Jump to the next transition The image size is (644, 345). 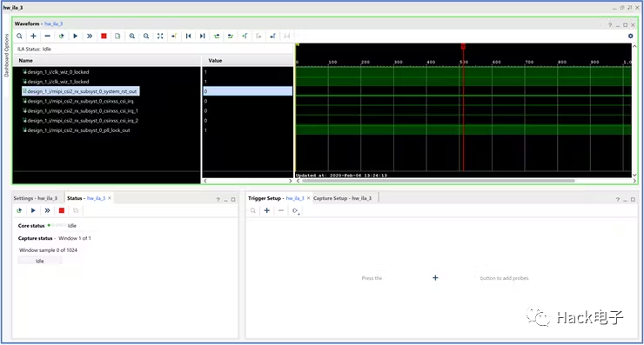click(231, 36)
